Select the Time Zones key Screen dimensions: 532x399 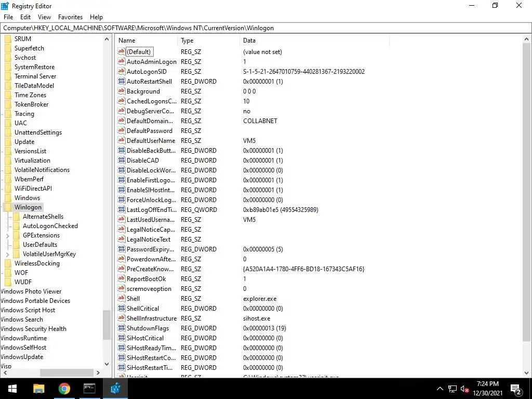(30, 95)
